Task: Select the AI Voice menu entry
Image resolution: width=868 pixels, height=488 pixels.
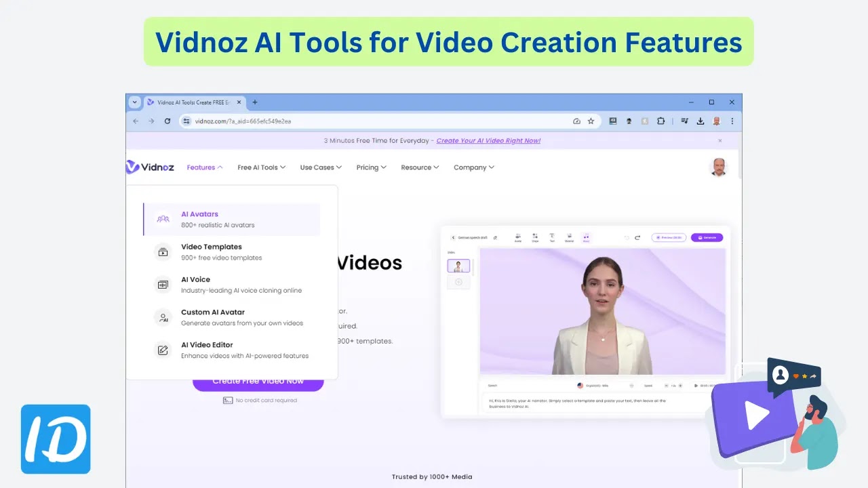Action: click(231, 285)
